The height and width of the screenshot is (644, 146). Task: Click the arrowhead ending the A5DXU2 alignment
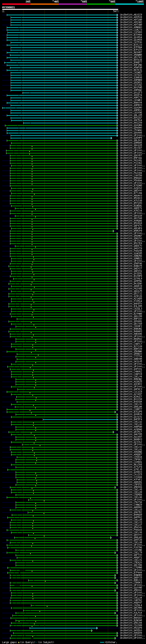tap(116, 590)
